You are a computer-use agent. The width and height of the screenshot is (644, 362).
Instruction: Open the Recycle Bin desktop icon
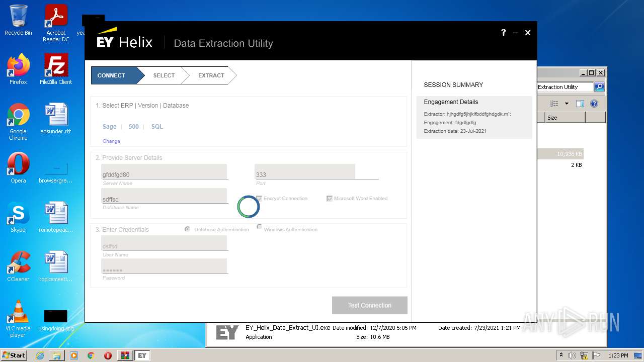(18, 20)
